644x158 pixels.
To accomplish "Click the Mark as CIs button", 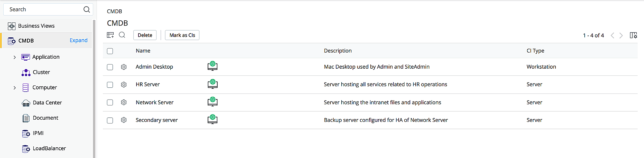I will pos(182,35).
